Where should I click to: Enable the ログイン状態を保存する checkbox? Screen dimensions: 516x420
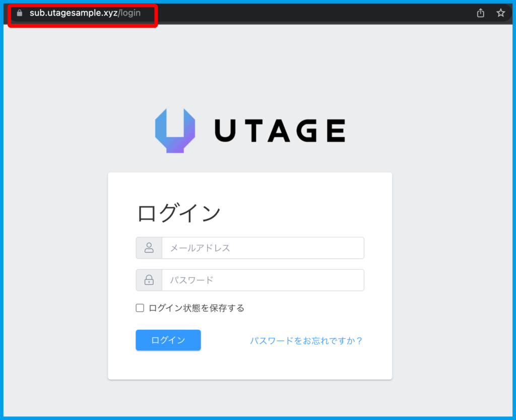140,308
